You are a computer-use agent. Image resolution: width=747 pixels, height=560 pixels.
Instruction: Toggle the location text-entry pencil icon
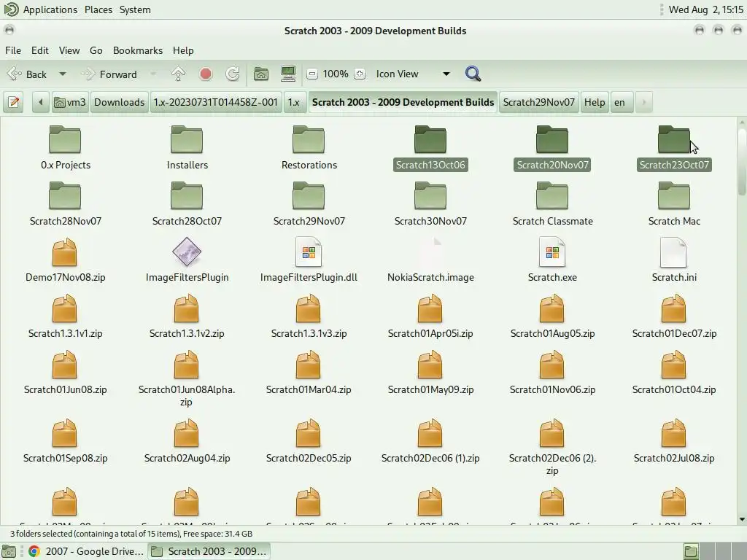click(x=14, y=102)
